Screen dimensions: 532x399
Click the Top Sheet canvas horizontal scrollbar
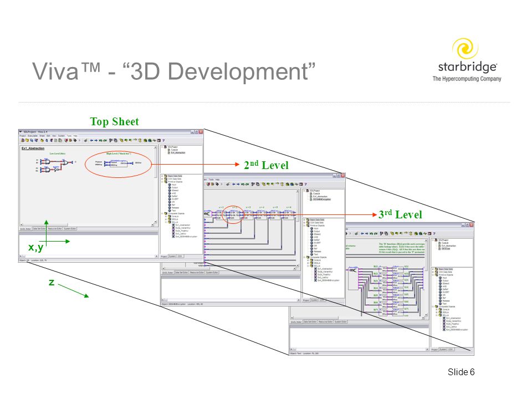87,224
